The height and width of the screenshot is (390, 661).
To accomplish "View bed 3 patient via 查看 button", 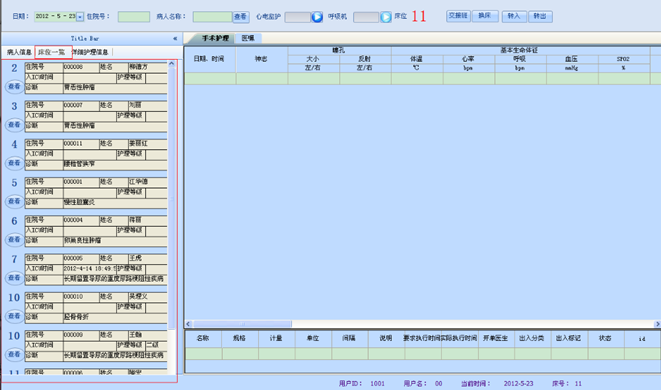I will [14, 125].
